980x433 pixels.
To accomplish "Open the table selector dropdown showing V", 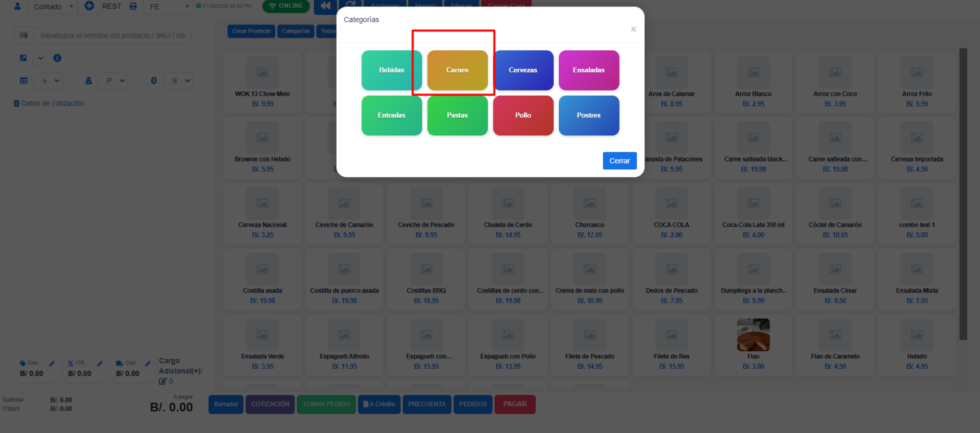I will (49, 81).
